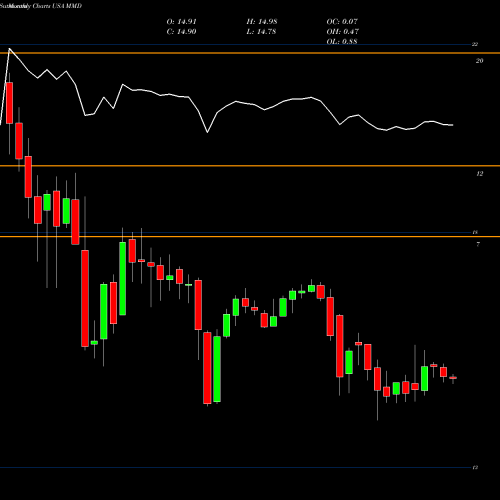Click the axis label "7" below the orange line
This screenshot has width=500, height=500.
pyautogui.click(x=478, y=245)
